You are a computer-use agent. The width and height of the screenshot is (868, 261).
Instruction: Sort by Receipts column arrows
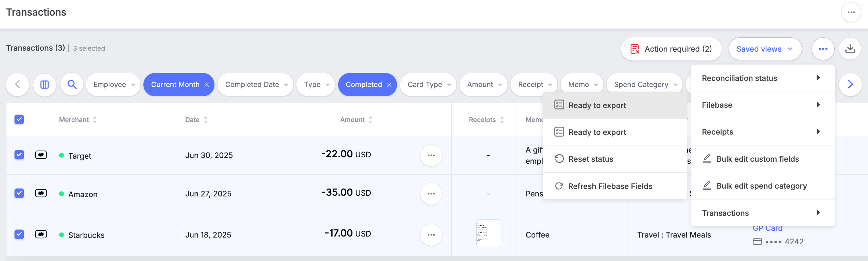(502, 120)
